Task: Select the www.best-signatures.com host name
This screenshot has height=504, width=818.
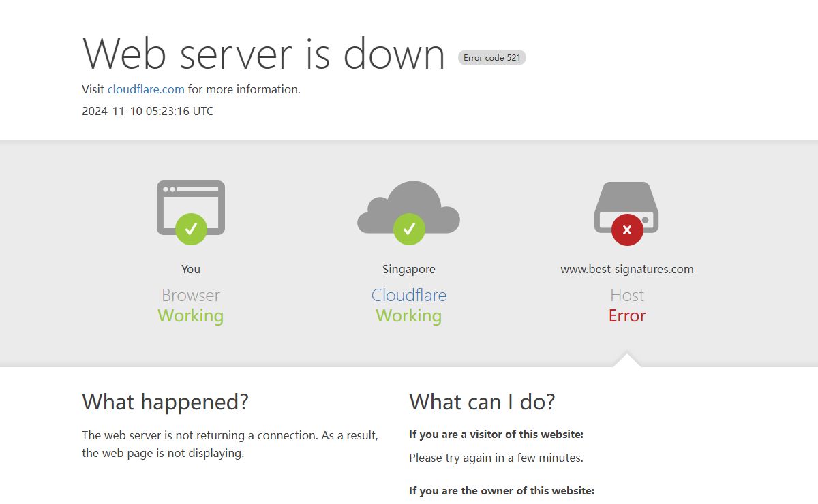Action: 627,269
